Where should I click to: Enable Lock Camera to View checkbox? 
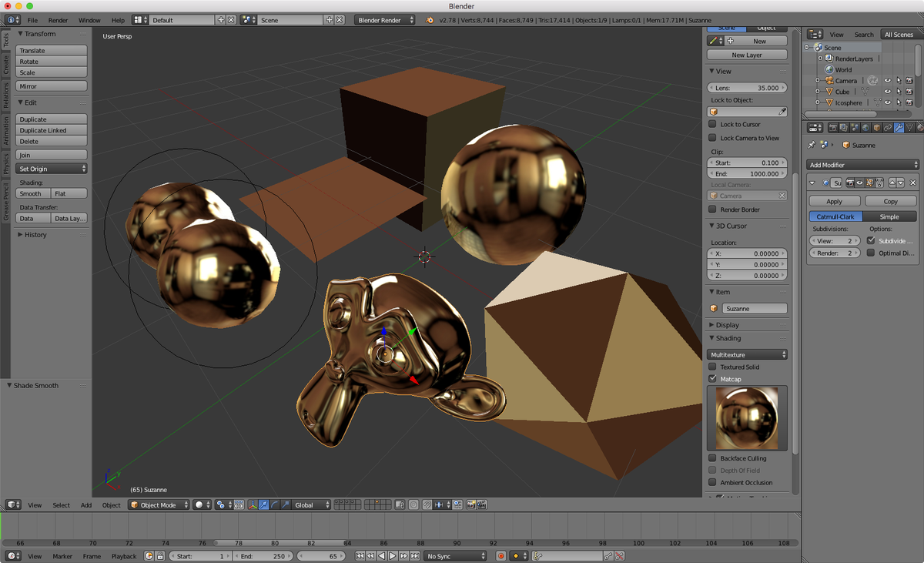point(712,138)
